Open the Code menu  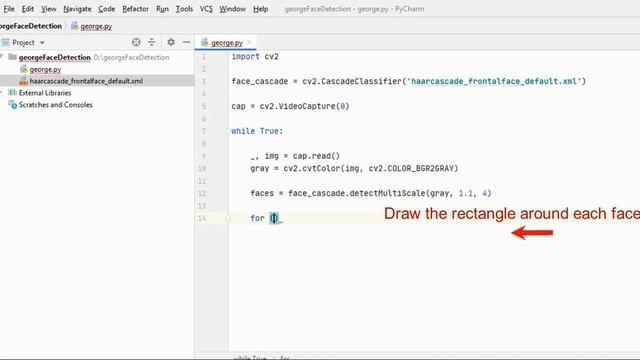tap(106, 9)
